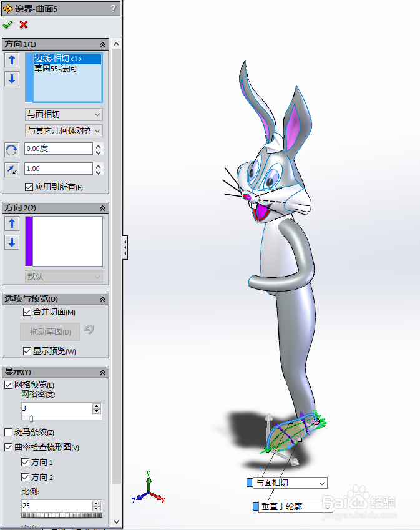Collapse the 方向 2 section
Viewport: 420px width, 530px height.
click(102, 209)
